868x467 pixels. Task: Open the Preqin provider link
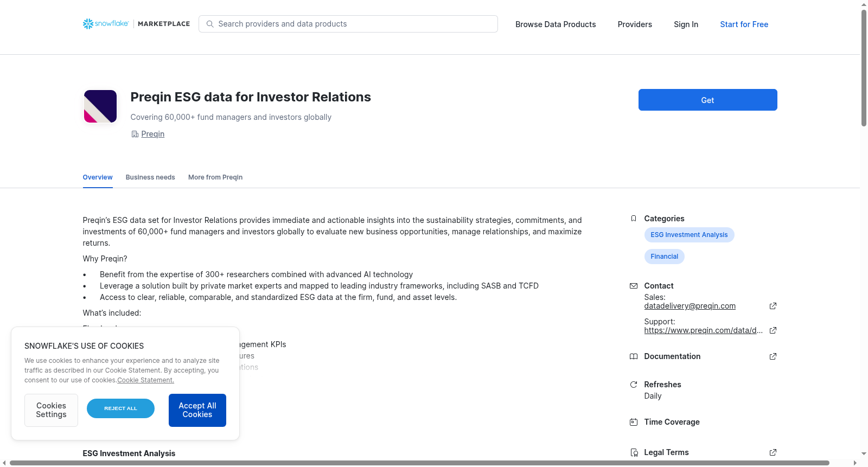tap(152, 134)
